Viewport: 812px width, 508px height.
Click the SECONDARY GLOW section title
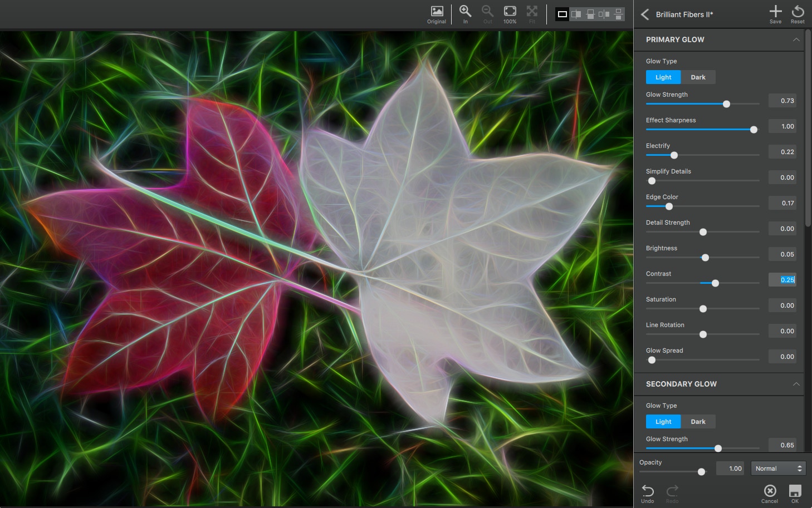(681, 384)
